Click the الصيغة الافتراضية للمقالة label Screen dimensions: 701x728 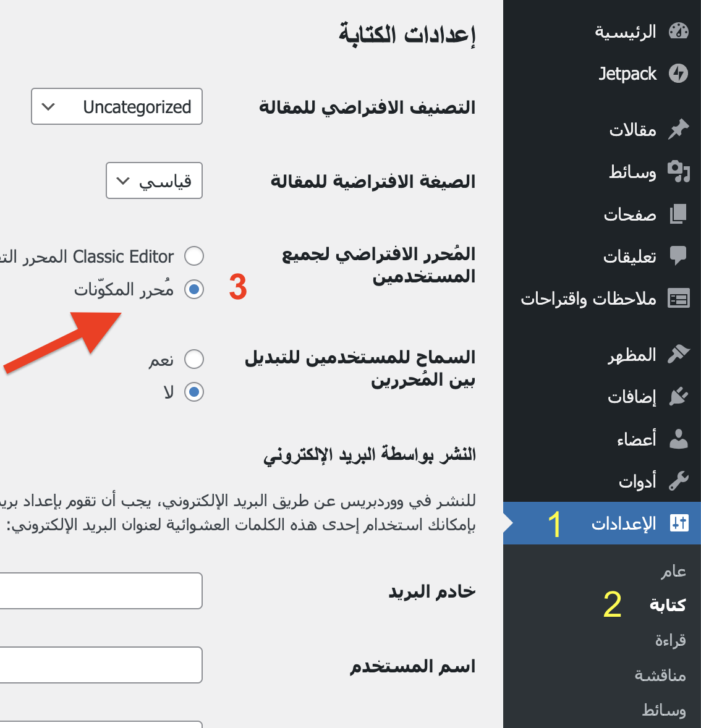(373, 181)
